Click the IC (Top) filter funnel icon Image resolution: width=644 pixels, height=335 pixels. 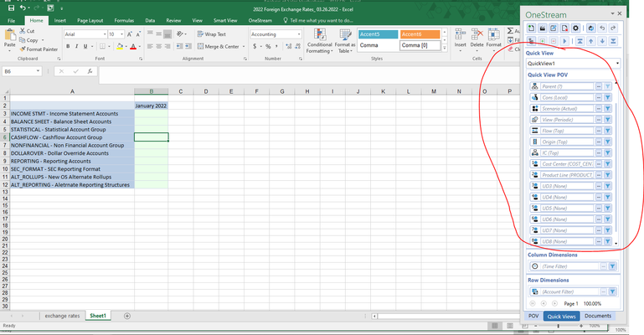607,152
